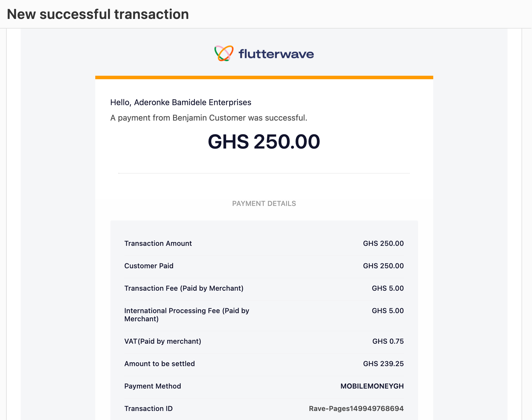Click the MOBILEMONEYGH payment method value
The width and height of the screenshot is (532, 420).
coord(372,386)
